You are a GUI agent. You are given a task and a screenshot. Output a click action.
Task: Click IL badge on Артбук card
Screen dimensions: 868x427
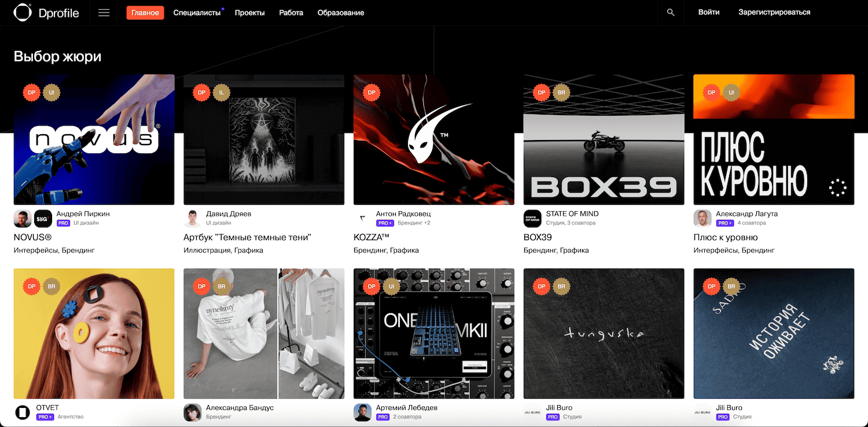pyautogui.click(x=222, y=92)
